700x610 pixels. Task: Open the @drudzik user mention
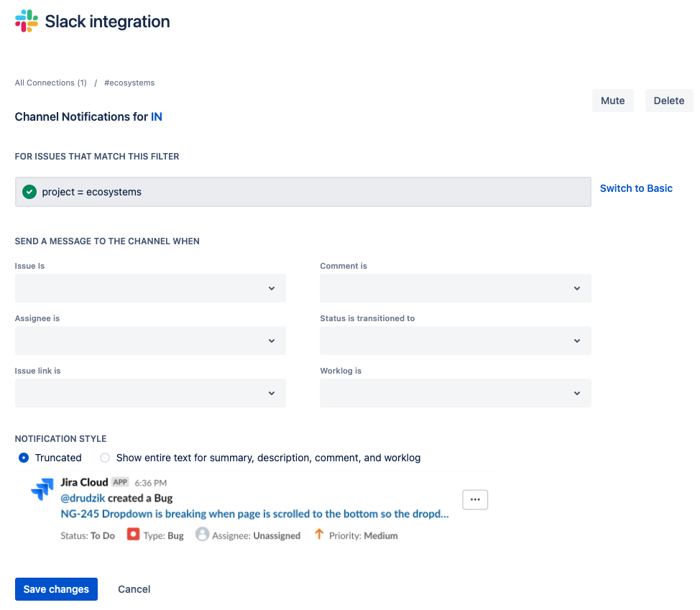pyautogui.click(x=83, y=498)
